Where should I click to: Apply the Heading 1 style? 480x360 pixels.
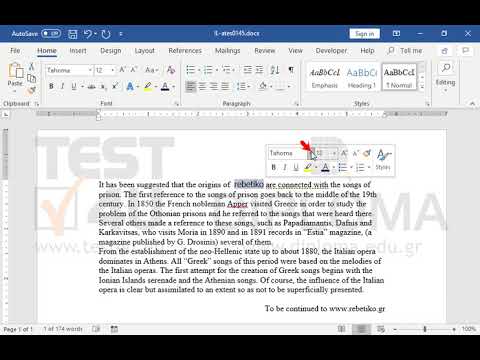pos(362,78)
